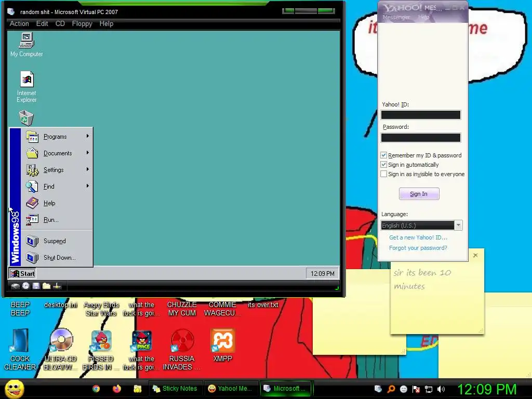Switch to Sticky Notes taskbar button
Viewport: 532px width, 399px height.
(176, 389)
